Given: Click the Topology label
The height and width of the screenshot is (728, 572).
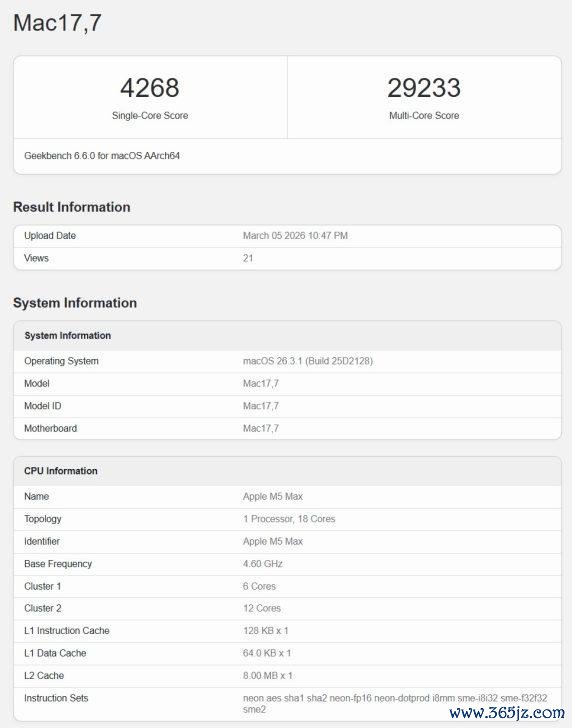Looking at the screenshot, I should [43, 519].
